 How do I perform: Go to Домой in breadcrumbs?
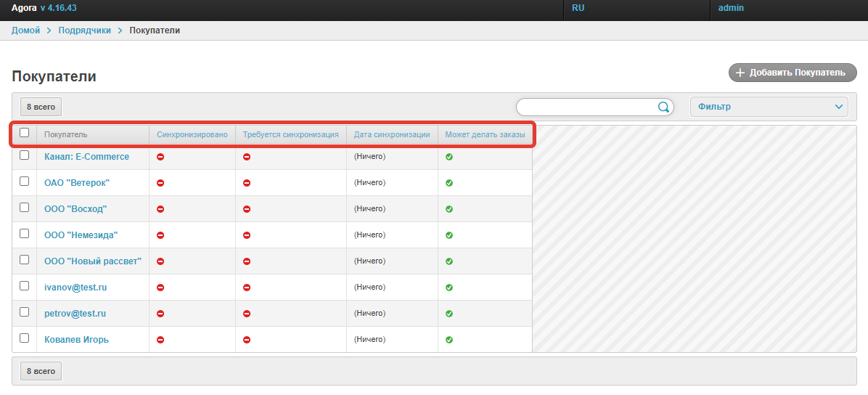click(x=25, y=30)
